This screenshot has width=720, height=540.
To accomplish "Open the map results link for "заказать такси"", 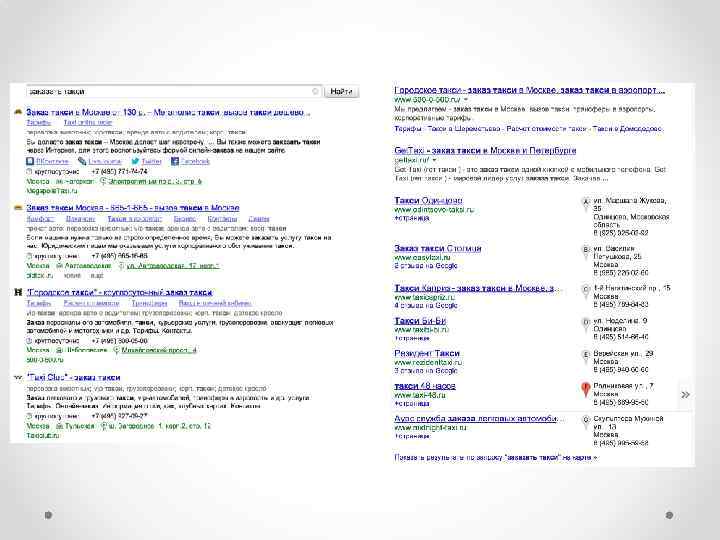I will click(x=496, y=458).
